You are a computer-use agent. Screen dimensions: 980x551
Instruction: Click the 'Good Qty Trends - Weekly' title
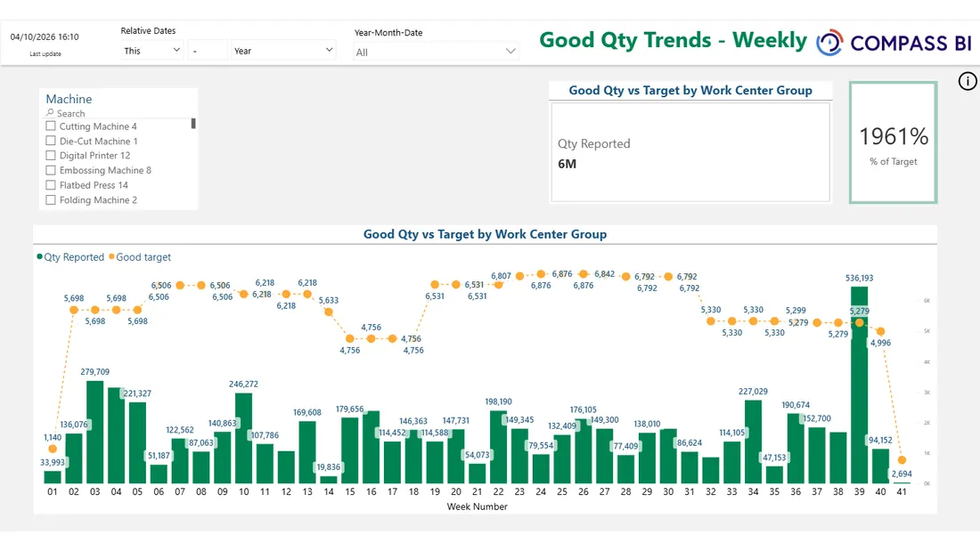[x=674, y=40]
